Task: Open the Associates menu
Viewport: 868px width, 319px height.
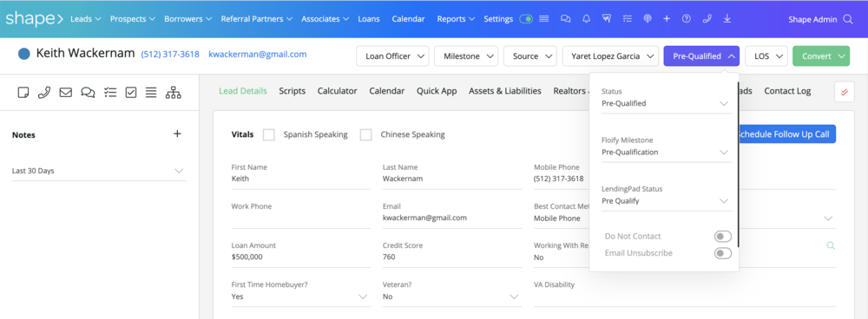Action: 325,19
